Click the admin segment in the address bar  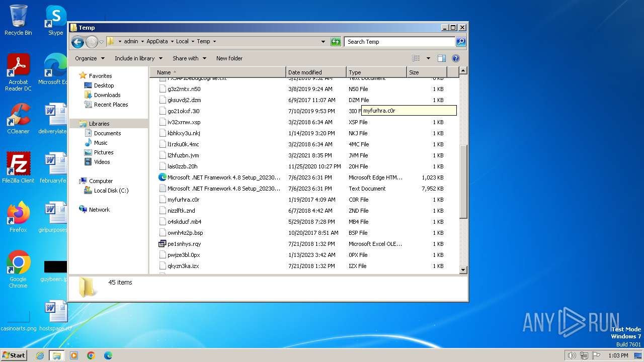(x=131, y=42)
